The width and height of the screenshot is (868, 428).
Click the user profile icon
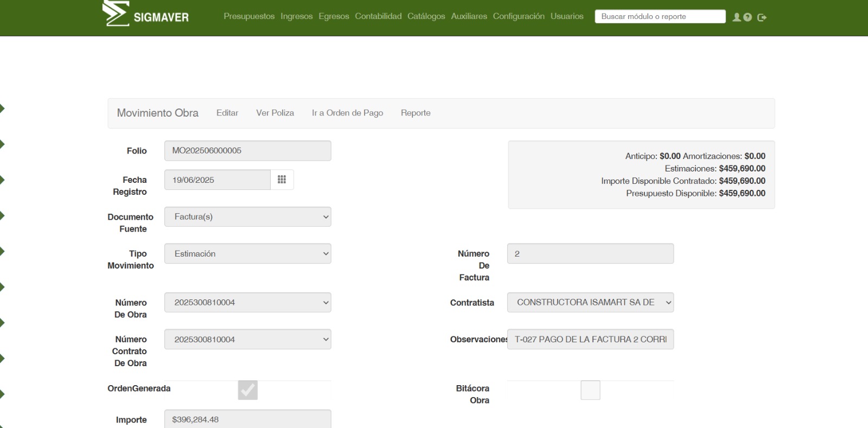click(x=736, y=17)
